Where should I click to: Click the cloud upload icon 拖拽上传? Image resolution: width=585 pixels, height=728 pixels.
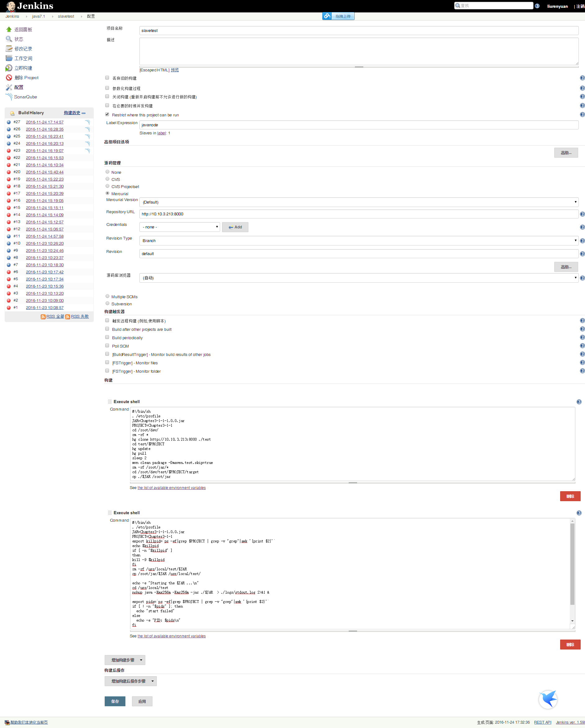pyautogui.click(x=327, y=16)
